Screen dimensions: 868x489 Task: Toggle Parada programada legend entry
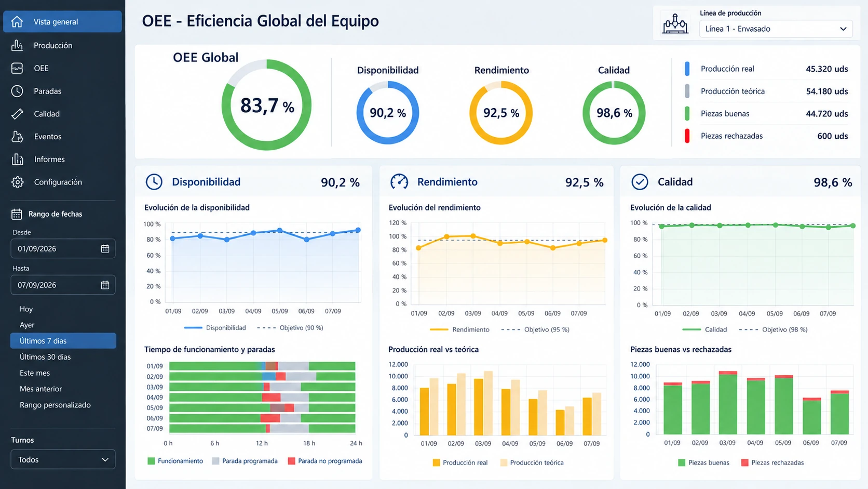point(245,461)
